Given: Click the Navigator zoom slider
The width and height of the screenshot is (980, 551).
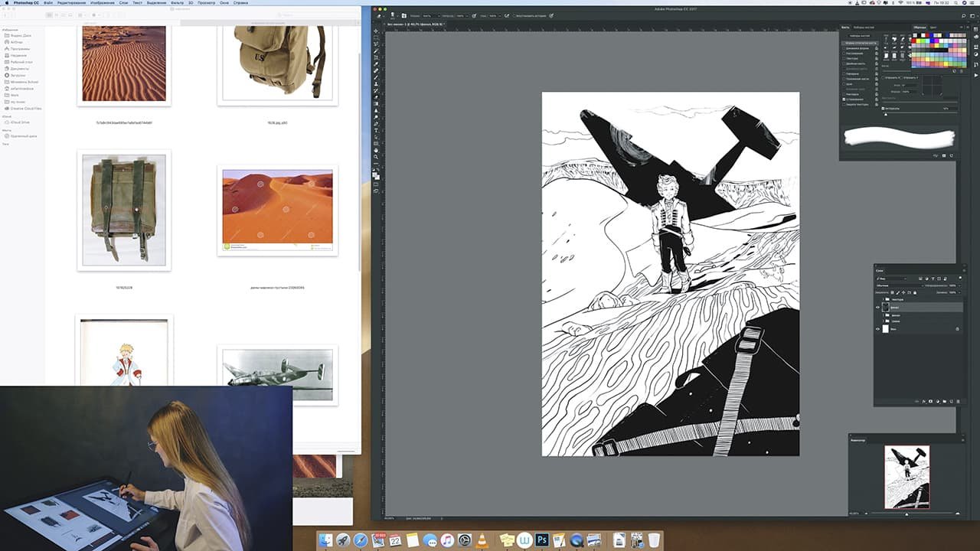Looking at the screenshot, I should coord(906,514).
